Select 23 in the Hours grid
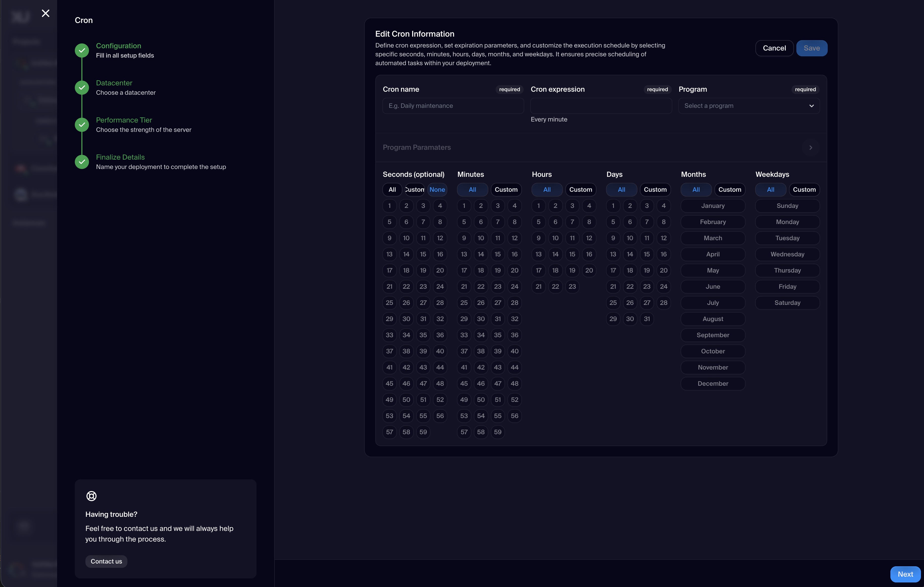 (x=572, y=287)
